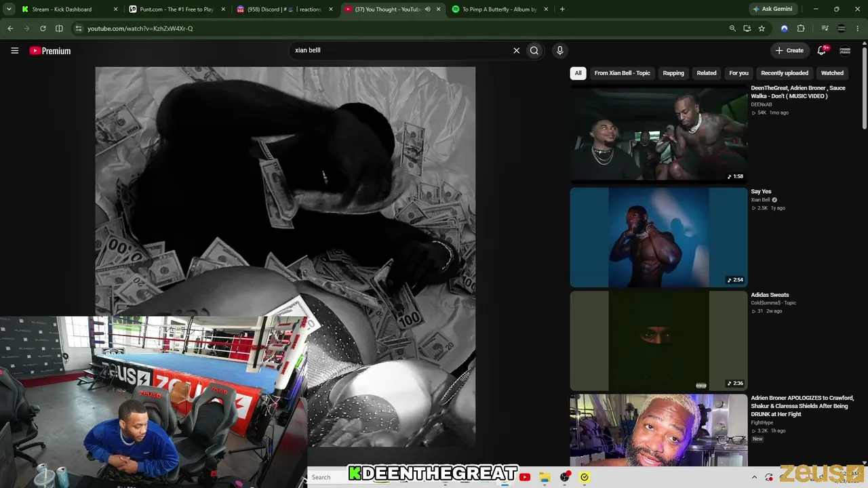Install app icon in address bar
The image size is (868, 488).
pos(747,28)
